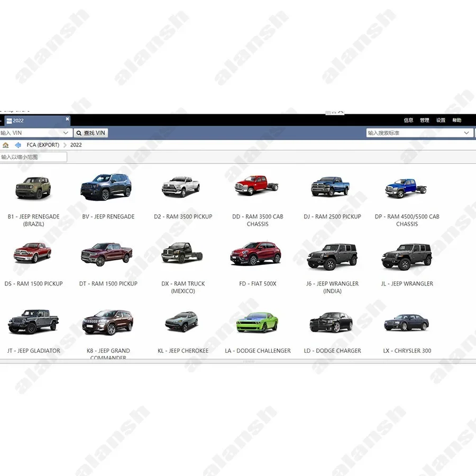The width and height of the screenshot is (476, 476).
Task: Click the Home icon in breadcrumb
Action: [5, 145]
